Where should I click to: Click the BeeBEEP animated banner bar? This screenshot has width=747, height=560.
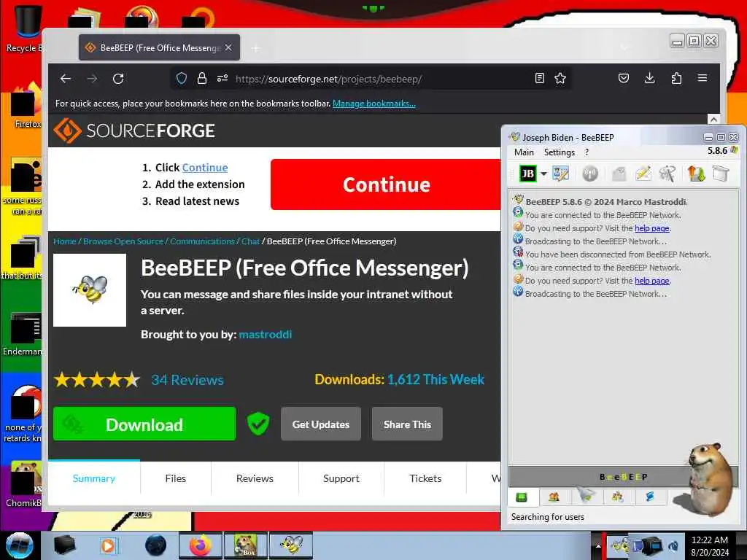[x=623, y=477]
